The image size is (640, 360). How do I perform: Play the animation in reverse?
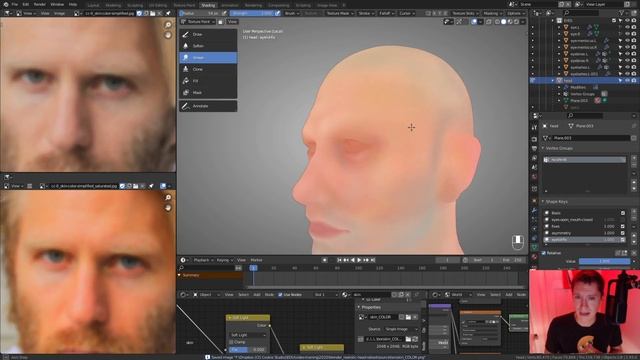click(353, 260)
